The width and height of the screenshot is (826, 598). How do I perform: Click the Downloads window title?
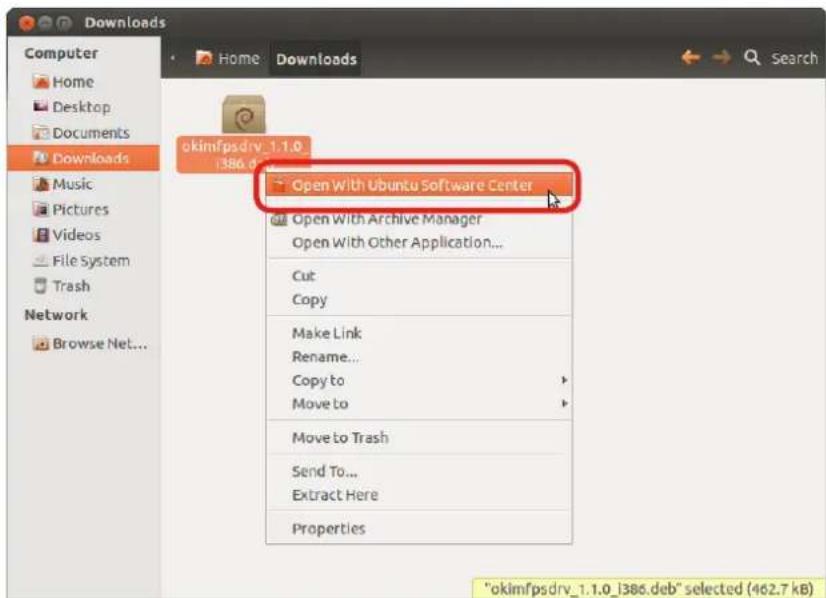125,22
